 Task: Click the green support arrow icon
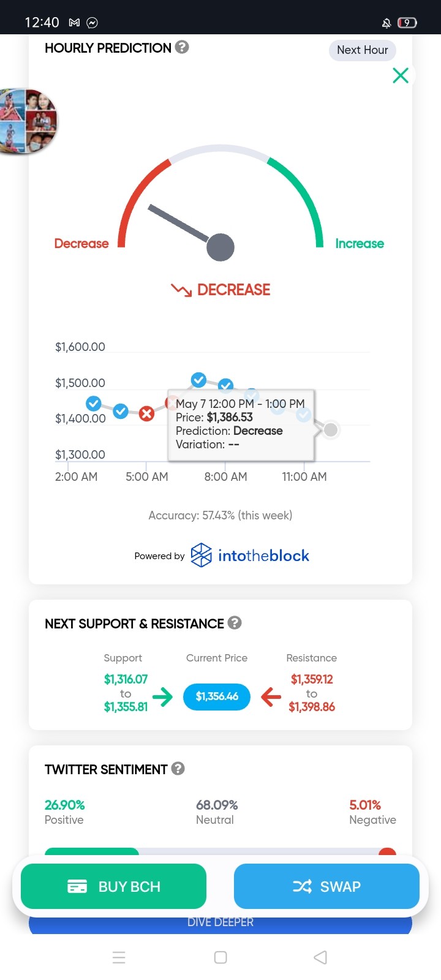click(x=163, y=697)
